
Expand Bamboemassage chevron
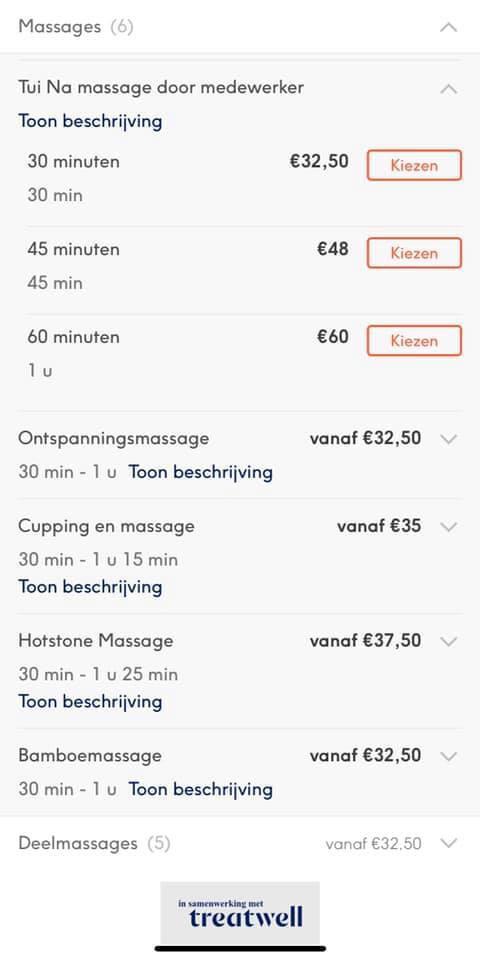click(449, 756)
